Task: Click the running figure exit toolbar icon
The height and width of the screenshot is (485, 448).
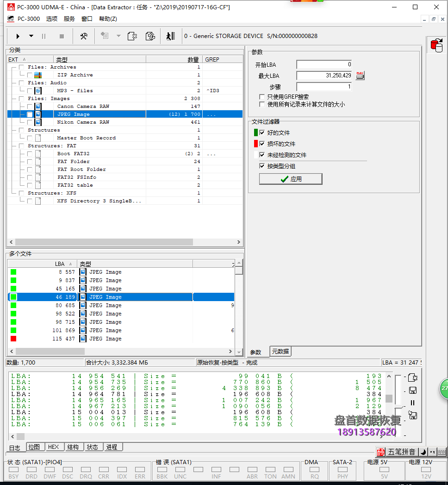Action: coord(171,36)
